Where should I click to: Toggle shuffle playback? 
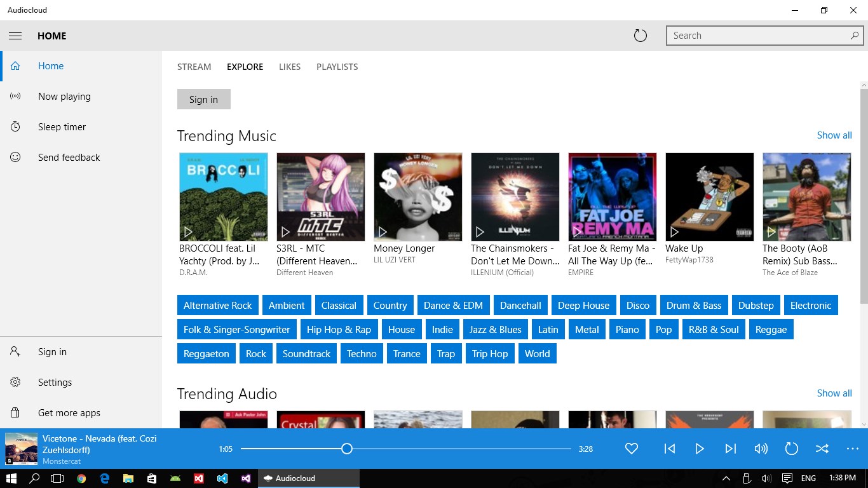(822, 449)
